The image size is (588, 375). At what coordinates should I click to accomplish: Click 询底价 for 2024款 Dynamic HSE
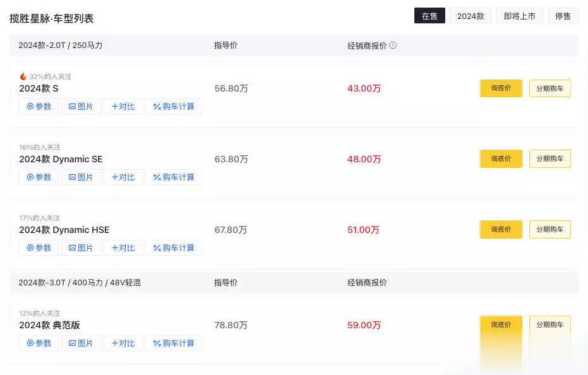pyautogui.click(x=501, y=230)
